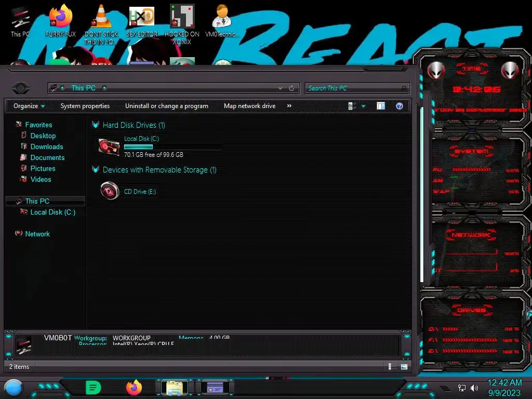Viewport: 532px width, 399px height.
Task: Open Desktop in Favorites
Action: click(43, 136)
